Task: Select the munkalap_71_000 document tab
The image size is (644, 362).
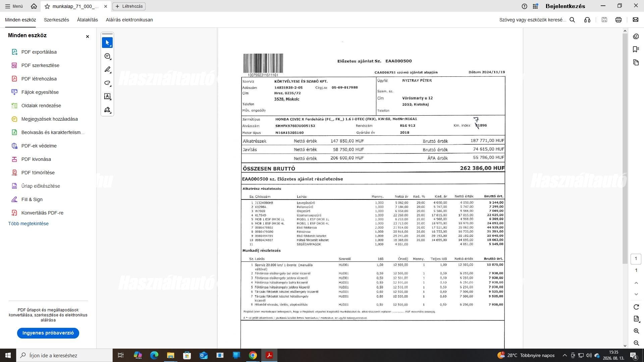Action: (75, 6)
